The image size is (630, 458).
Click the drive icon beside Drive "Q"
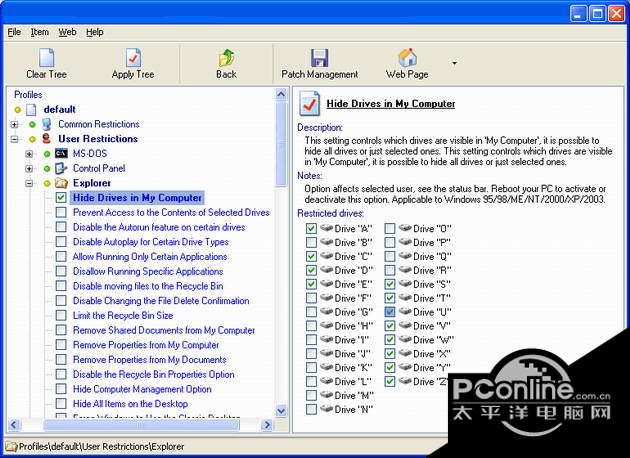pos(405,256)
